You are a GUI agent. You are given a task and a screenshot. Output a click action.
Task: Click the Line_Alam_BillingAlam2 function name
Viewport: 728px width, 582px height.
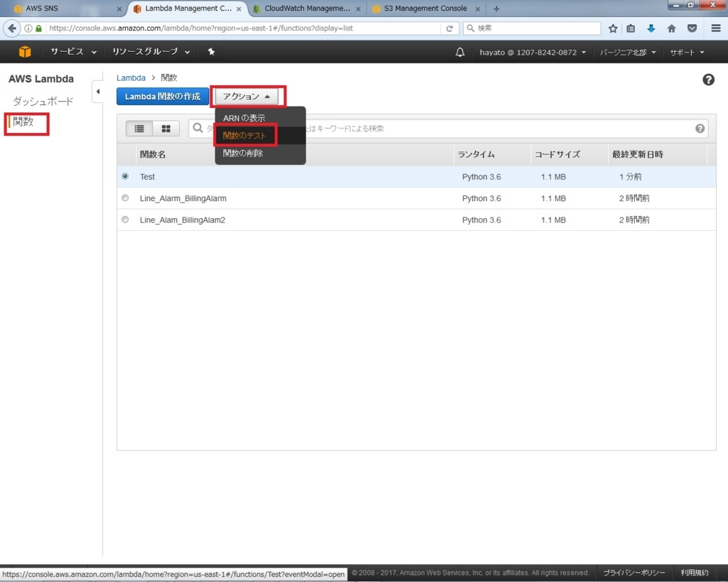pos(183,220)
